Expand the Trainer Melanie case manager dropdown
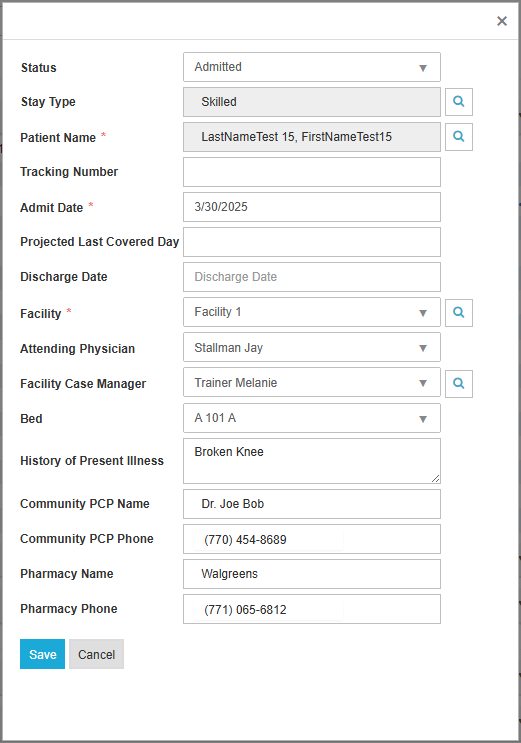The width and height of the screenshot is (521, 743). point(312,382)
